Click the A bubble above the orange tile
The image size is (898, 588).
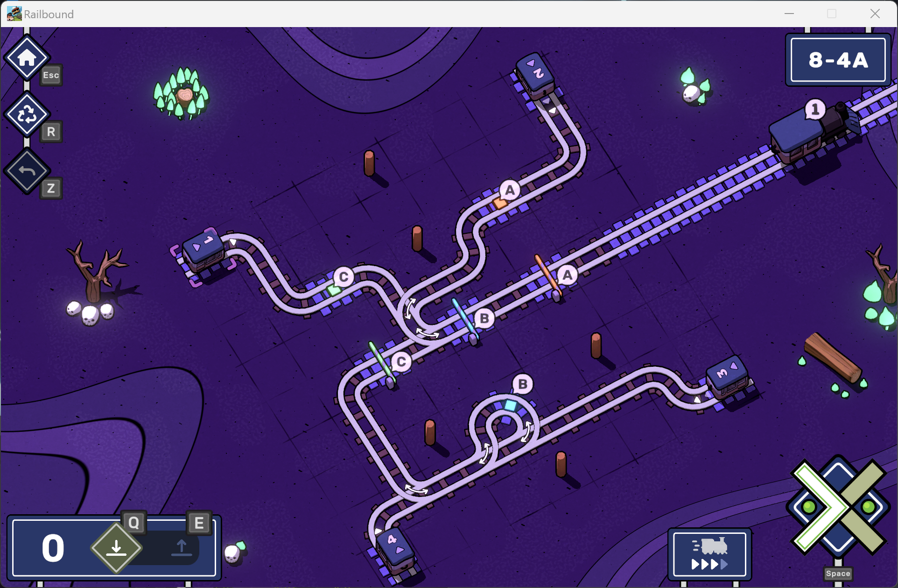(510, 190)
